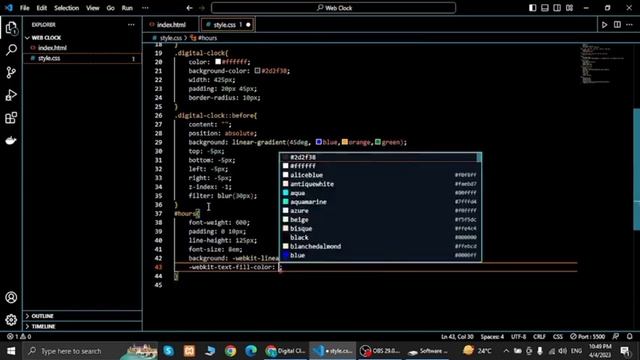Open the Extensions view icon

(x=11, y=118)
